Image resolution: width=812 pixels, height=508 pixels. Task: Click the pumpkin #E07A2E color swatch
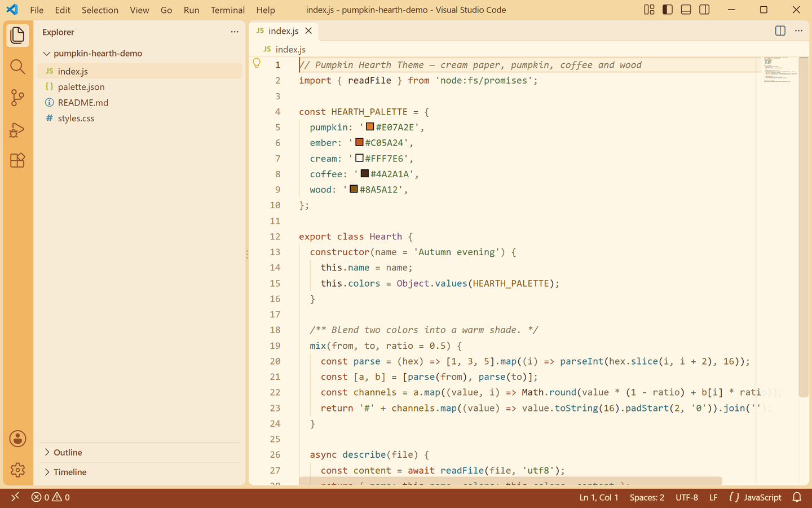[370, 126]
